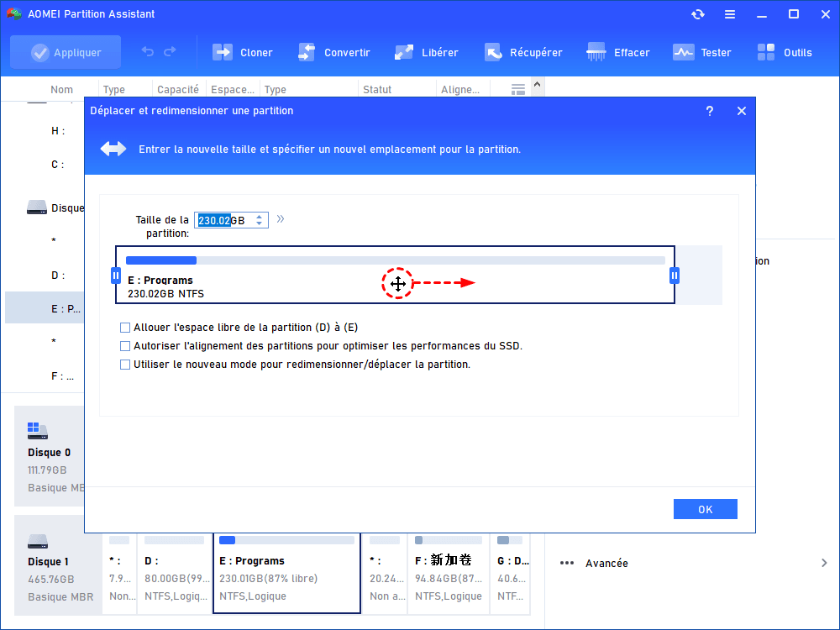Expand advanced size options double chevron
The image size is (840, 630).
281,218
